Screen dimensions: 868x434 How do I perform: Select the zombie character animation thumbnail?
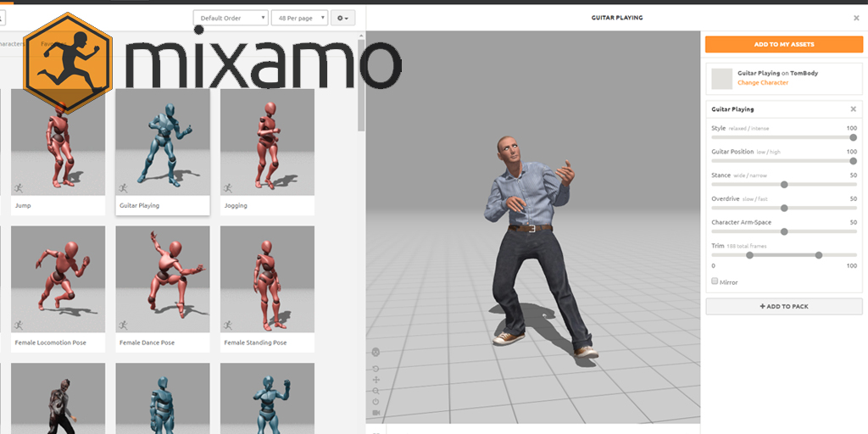pyautogui.click(x=58, y=398)
